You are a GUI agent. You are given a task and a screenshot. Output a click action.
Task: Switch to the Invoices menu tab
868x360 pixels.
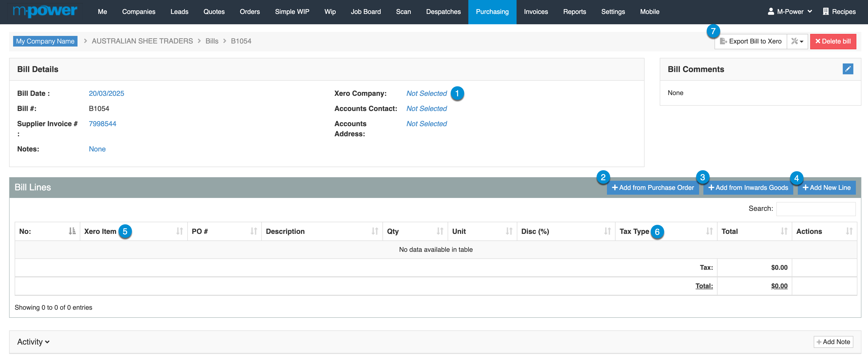pyautogui.click(x=536, y=11)
